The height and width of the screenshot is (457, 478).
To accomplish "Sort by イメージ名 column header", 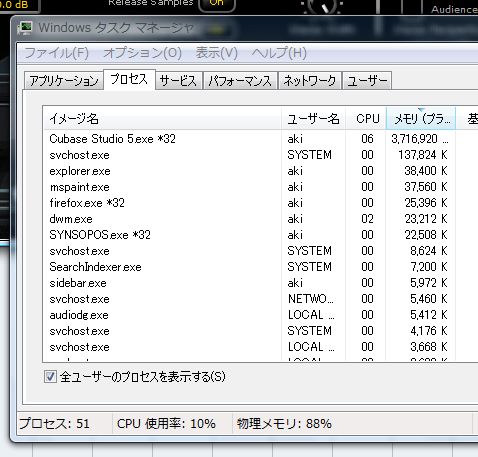I will tap(162, 119).
